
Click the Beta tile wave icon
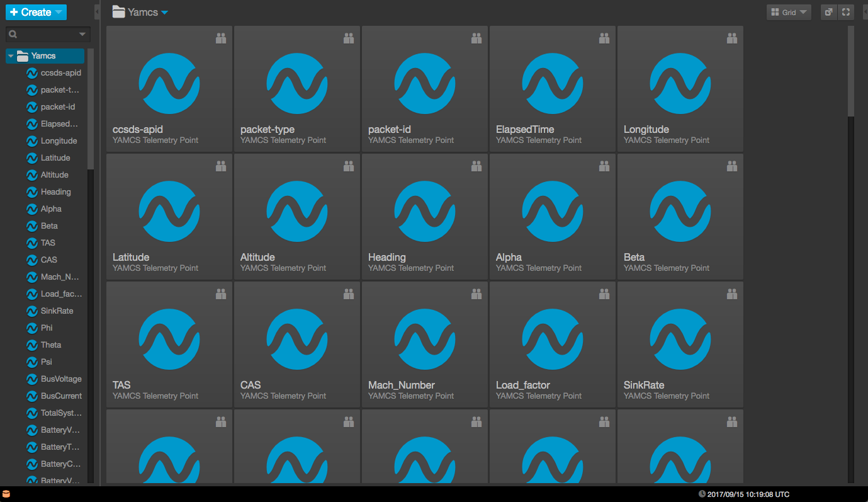[x=680, y=212]
